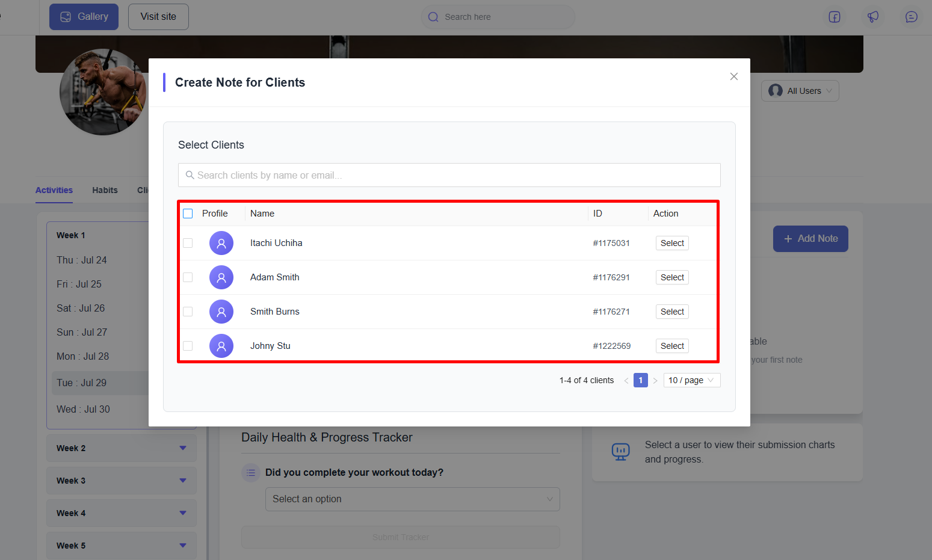Check the box for Itachi Uchiha
This screenshot has width=932, height=560.
point(188,243)
